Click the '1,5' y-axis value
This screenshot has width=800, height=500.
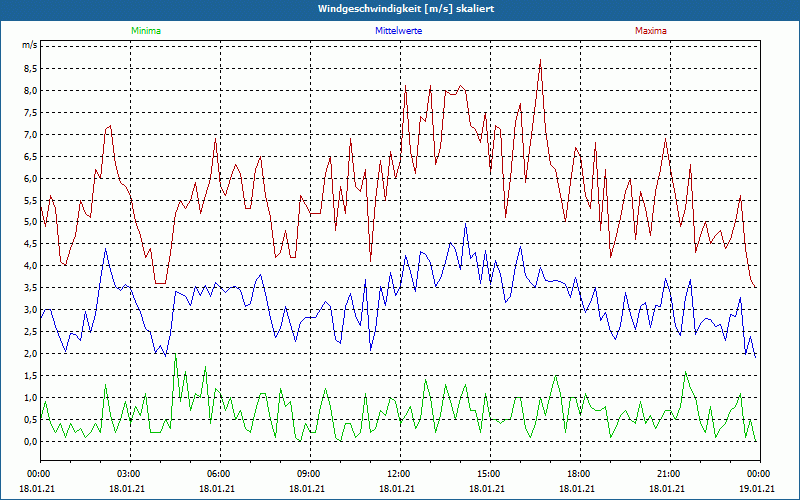(x=31, y=376)
